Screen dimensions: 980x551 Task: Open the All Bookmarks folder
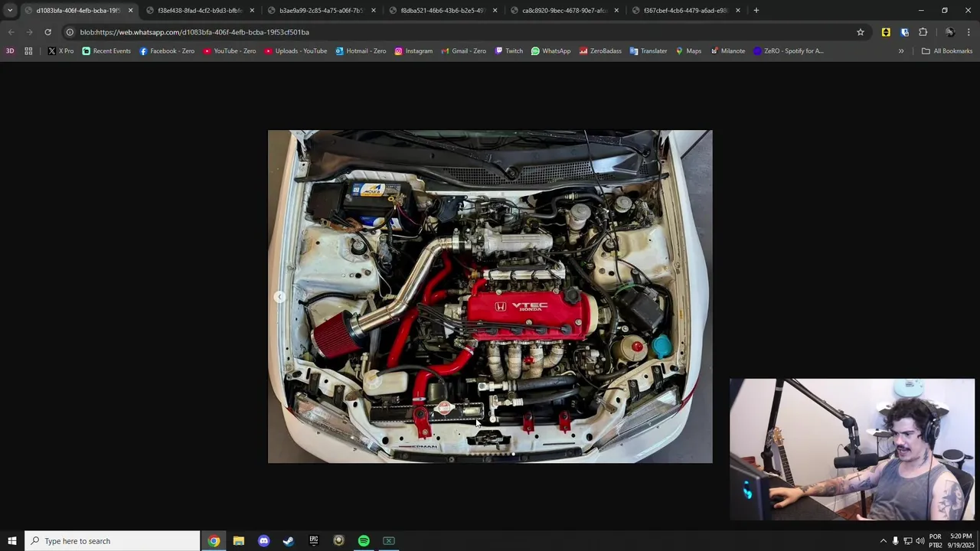coord(947,51)
